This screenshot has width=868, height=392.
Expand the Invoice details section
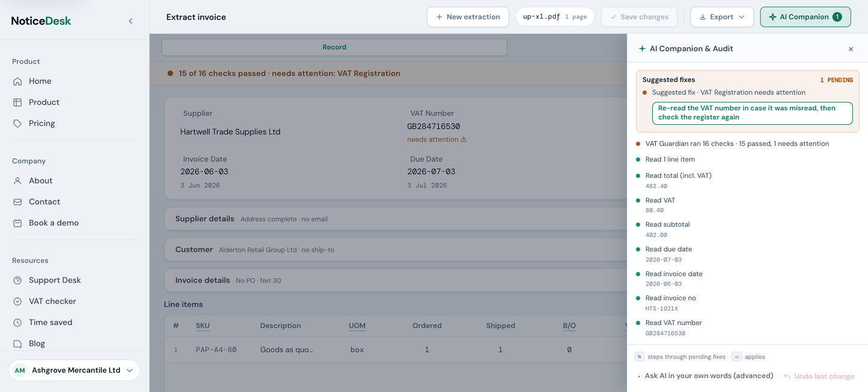(395, 280)
